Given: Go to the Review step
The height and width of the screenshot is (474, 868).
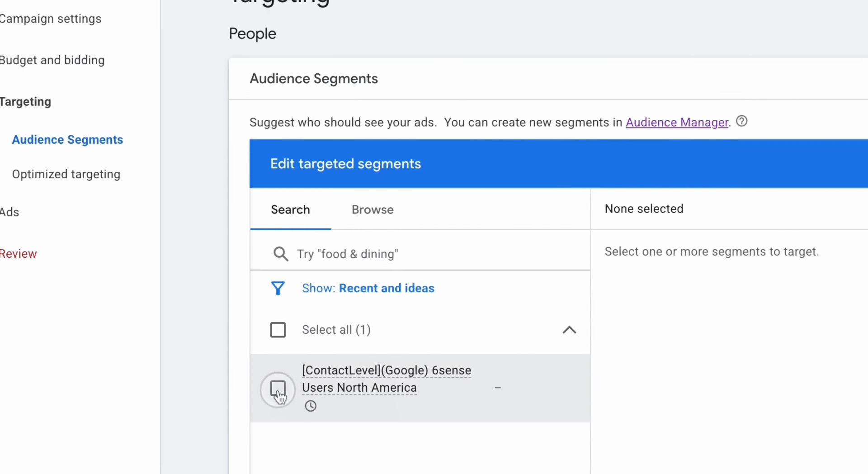Looking at the screenshot, I should click(x=19, y=254).
